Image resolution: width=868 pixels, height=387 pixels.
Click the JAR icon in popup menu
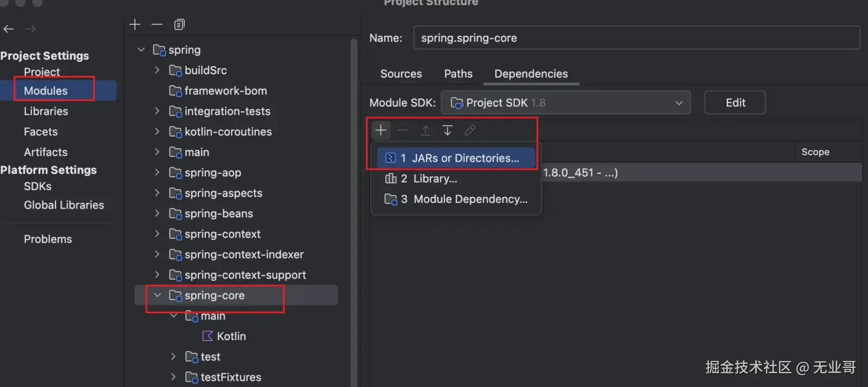pos(391,158)
